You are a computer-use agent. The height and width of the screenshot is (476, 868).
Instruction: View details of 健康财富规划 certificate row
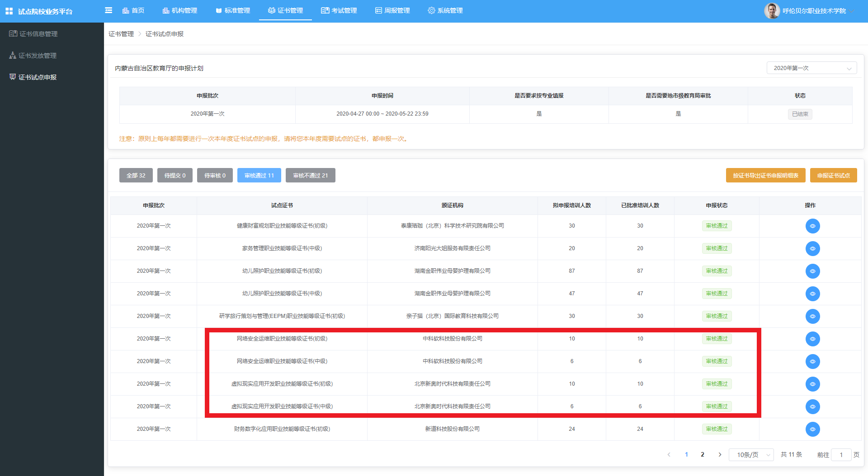[812, 226]
